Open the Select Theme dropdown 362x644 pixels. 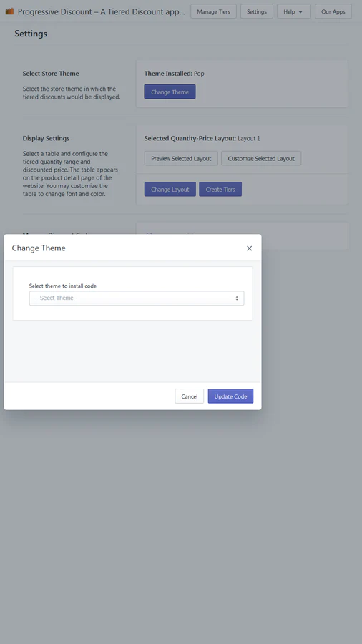tap(137, 298)
